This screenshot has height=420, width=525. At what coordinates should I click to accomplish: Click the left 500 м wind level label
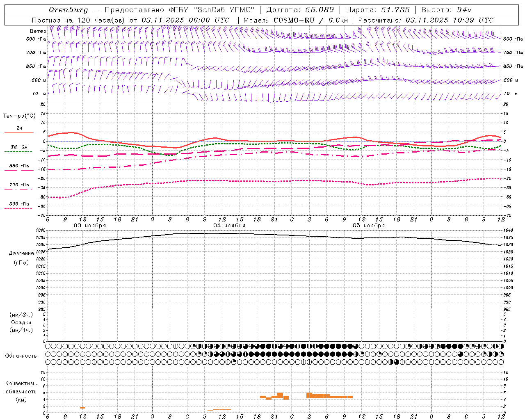(39, 80)
